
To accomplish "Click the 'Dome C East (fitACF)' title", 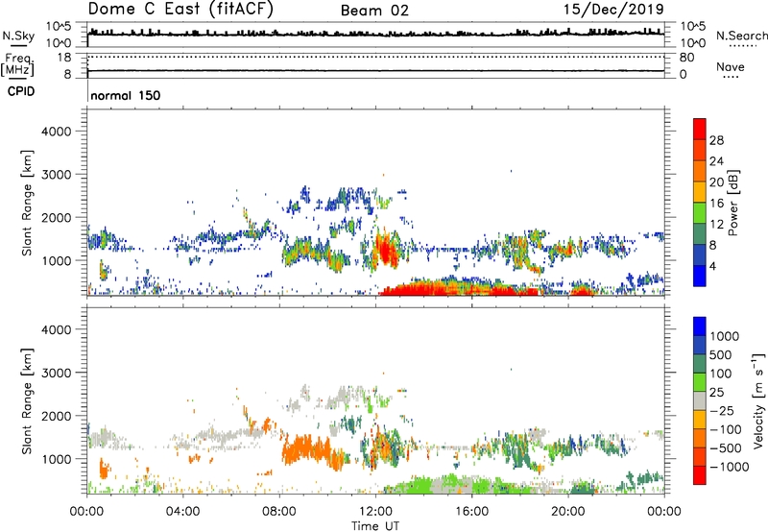I will coord(180,9).
